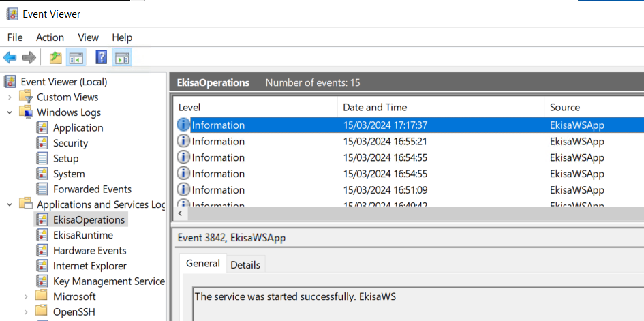
Task: Click the Event Viewer (Local) root icon
Action: (x=10, y=82)
